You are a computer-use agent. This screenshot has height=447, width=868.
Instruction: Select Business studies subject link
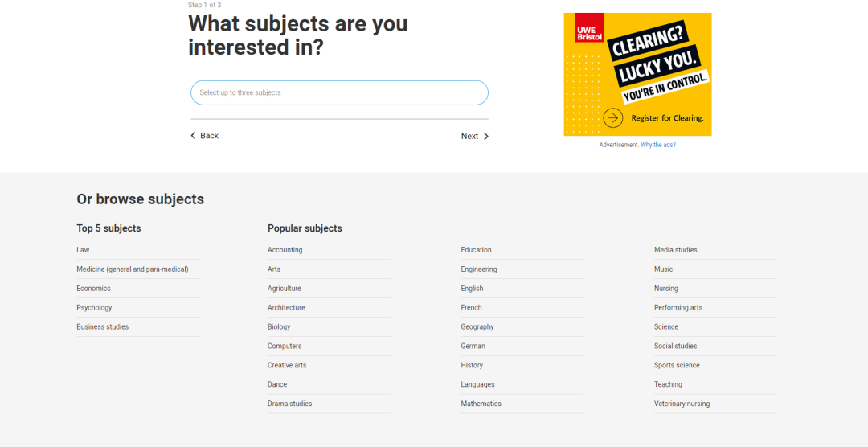click(102, 326)
